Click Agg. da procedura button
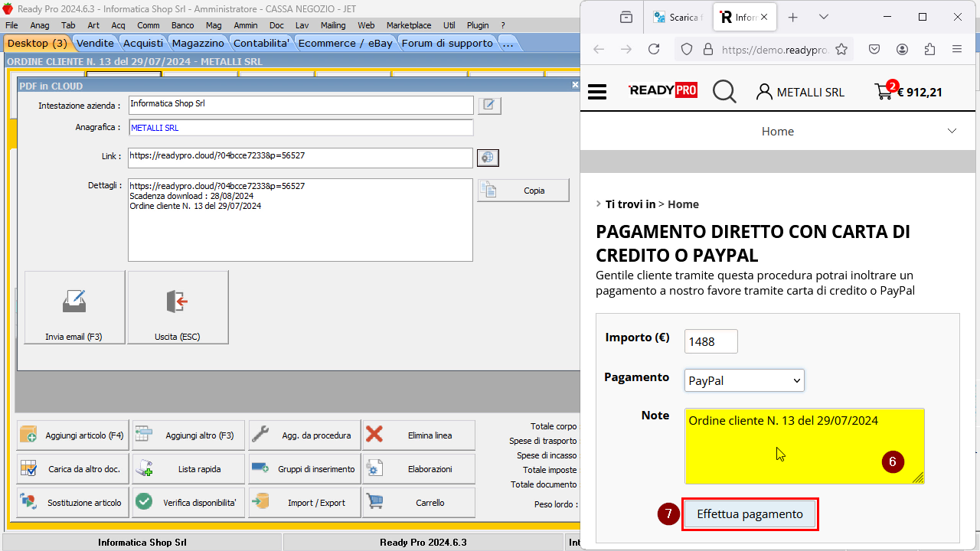 pyautogui.click(x=305, y=435)
